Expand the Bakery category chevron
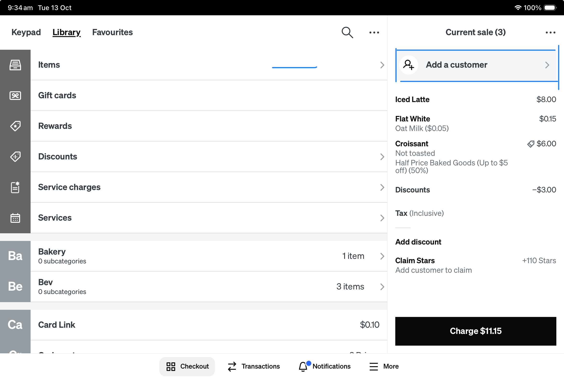564x392 pixels. coord(382,256)
